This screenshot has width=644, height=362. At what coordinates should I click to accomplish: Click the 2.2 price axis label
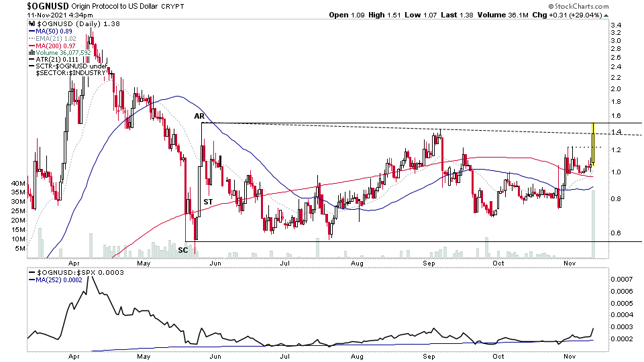pos(616,78)
